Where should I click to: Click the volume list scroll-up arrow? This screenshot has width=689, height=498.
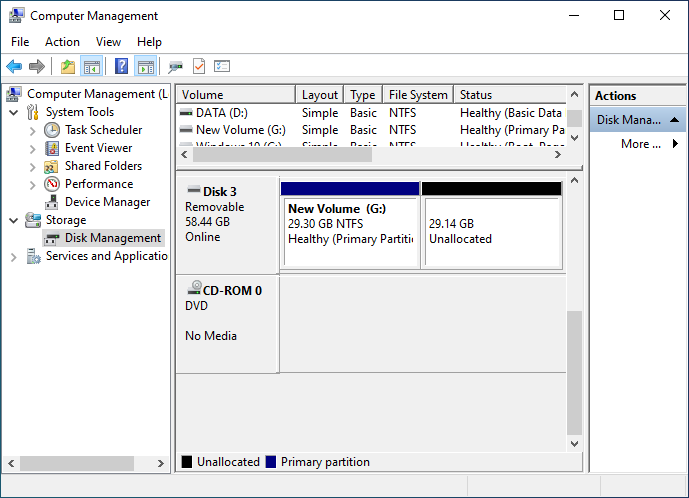tap(574, 94)
